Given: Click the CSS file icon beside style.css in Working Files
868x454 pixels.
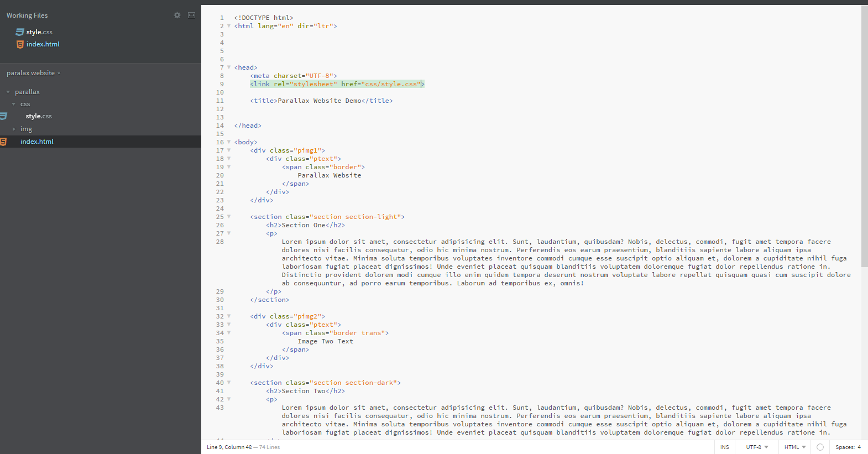Looking at the screenshot, I should [20, 32].
